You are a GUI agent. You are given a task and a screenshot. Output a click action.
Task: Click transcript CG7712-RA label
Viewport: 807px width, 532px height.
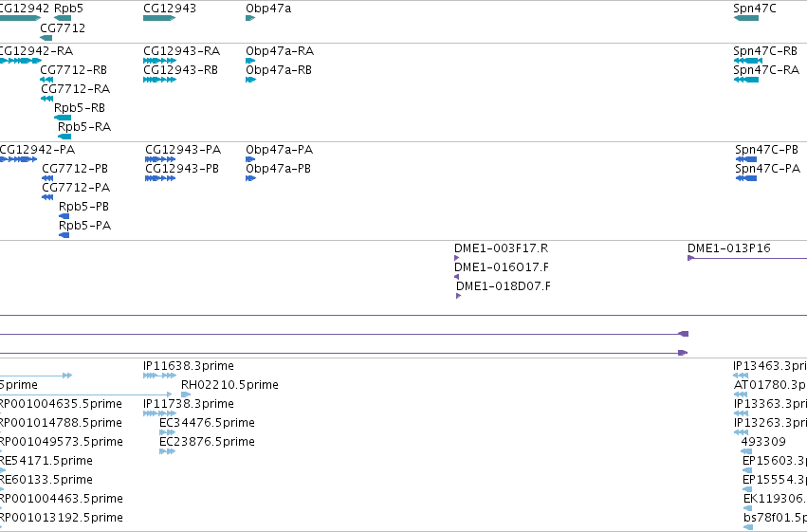(75, 89)
